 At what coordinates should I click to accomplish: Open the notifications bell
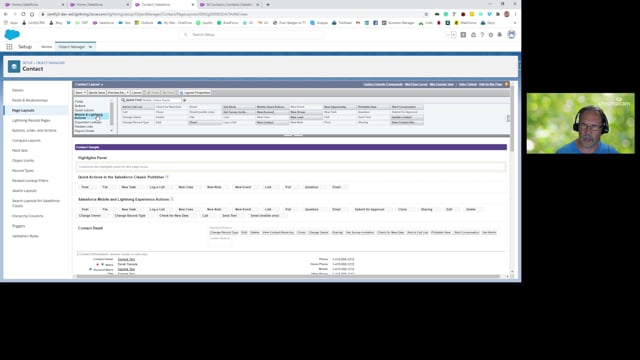[x=499, y=35]
